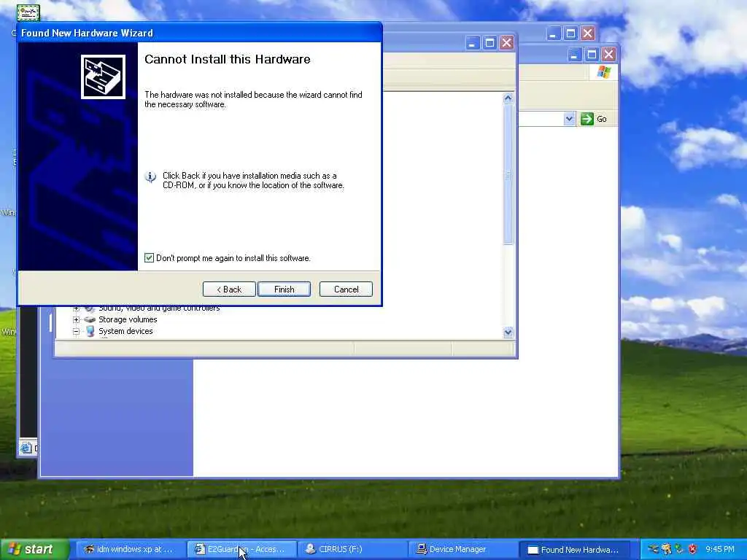
Task: Cancel the Found New Hardware Wizard
Action: (x=346, y=289)
